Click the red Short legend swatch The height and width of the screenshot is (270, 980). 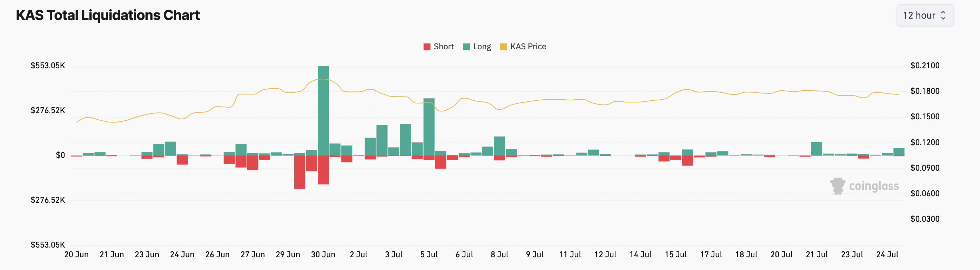(427, 47)
